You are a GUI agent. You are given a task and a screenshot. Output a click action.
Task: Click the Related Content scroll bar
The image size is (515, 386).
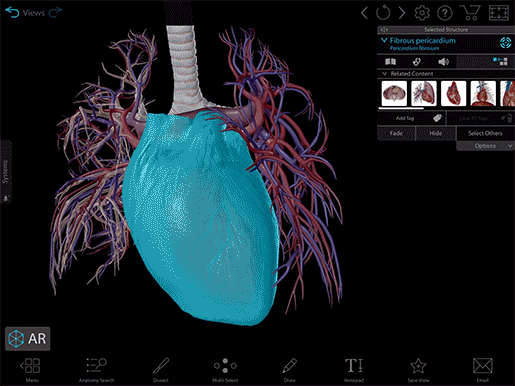pos(401,108)
